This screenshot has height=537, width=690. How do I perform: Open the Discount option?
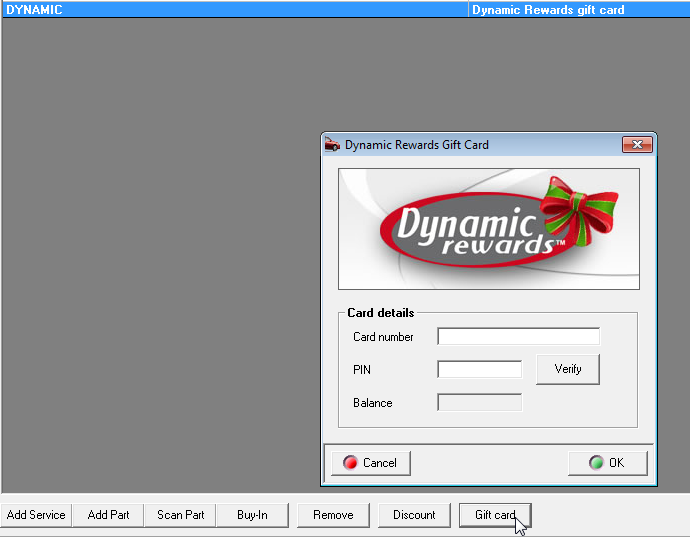tap(414, 515)
